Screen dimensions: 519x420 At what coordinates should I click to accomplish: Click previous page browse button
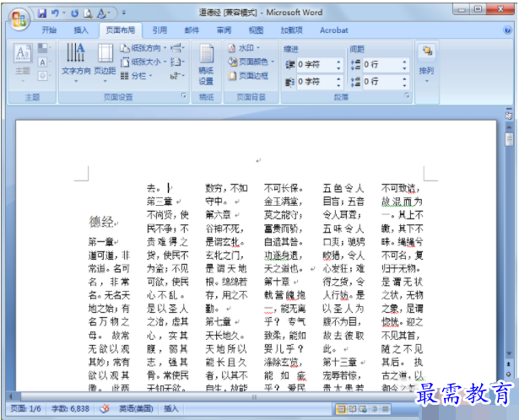point(509,364)
